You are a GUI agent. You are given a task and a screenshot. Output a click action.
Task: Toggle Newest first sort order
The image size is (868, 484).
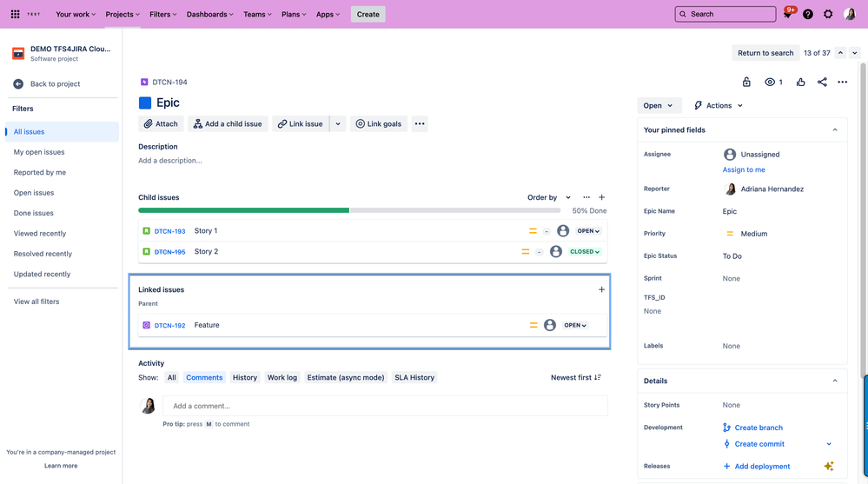[576, 378]
